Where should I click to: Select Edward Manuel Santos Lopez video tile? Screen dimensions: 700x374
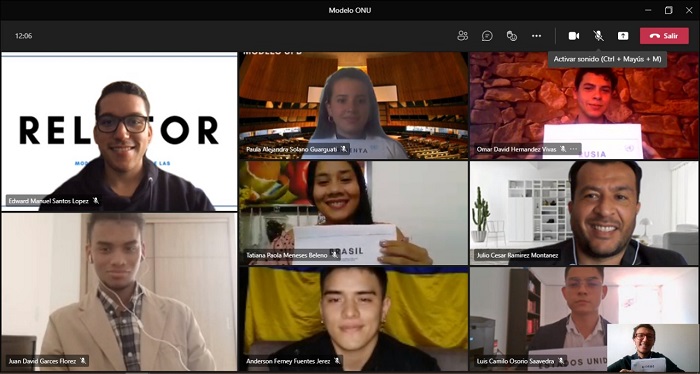[x=119, y=132]
